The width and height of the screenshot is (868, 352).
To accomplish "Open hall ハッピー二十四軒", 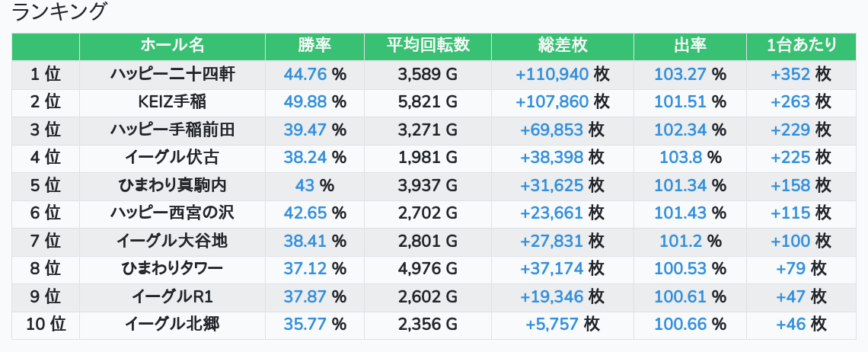I will pyautogui.click(x=172, y=74).
